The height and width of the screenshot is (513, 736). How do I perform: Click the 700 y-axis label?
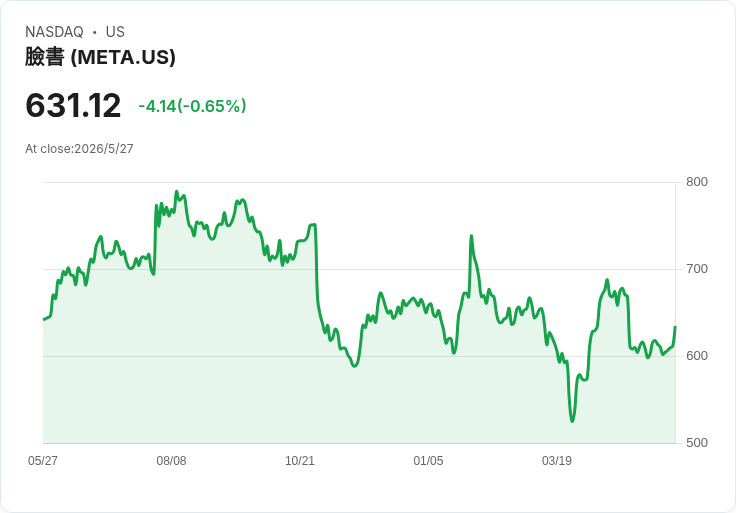click(x=697, y=269)
